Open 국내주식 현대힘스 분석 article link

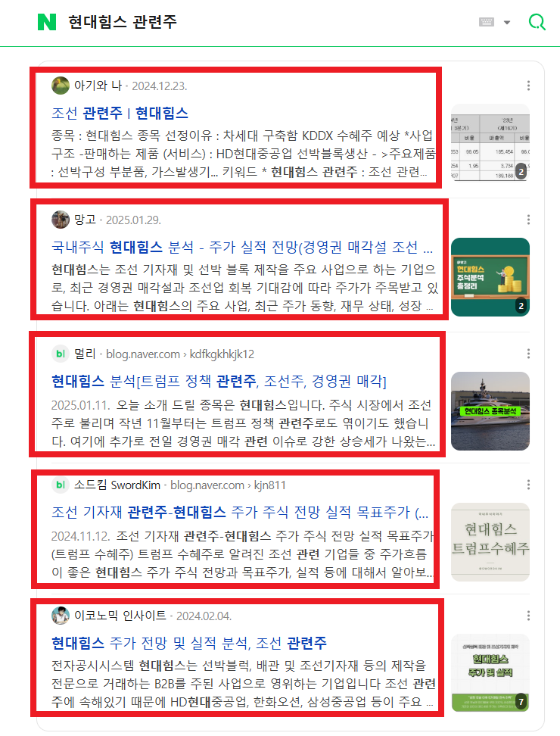[242, 247]
